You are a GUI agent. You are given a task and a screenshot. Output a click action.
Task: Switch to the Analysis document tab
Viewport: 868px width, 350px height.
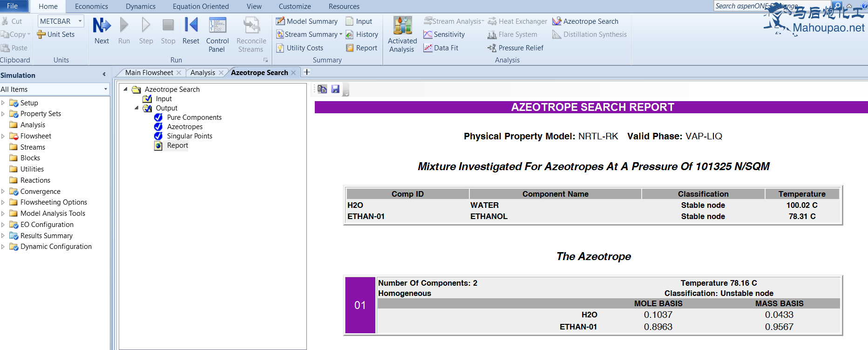coord(203,73)
